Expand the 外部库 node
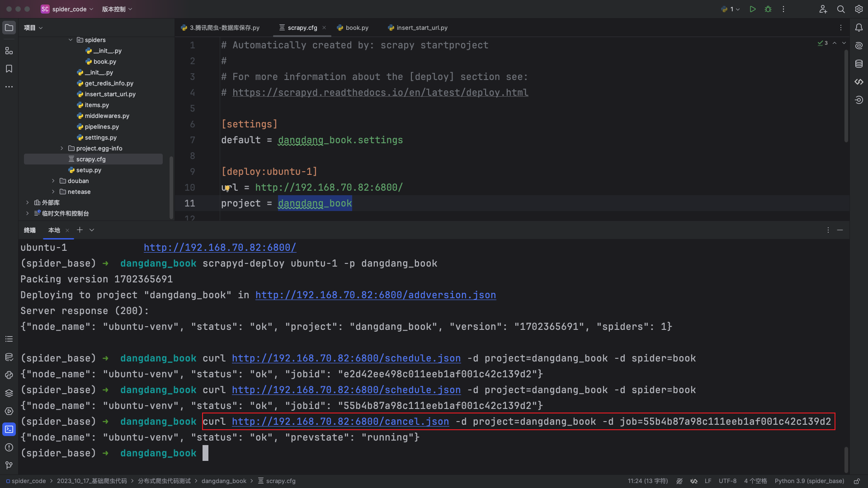Viewport: 868px width, 488px height. click(28, 202)
